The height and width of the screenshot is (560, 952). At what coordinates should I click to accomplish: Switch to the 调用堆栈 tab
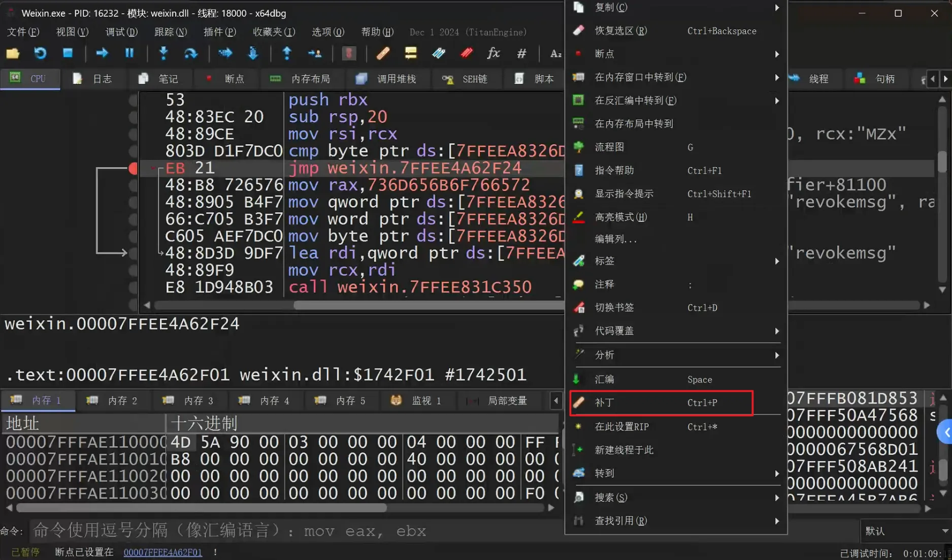coord(386,79)
